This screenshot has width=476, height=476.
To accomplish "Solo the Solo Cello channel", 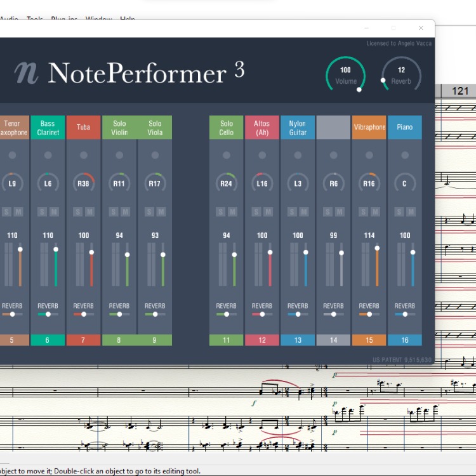I will [221, 211].
